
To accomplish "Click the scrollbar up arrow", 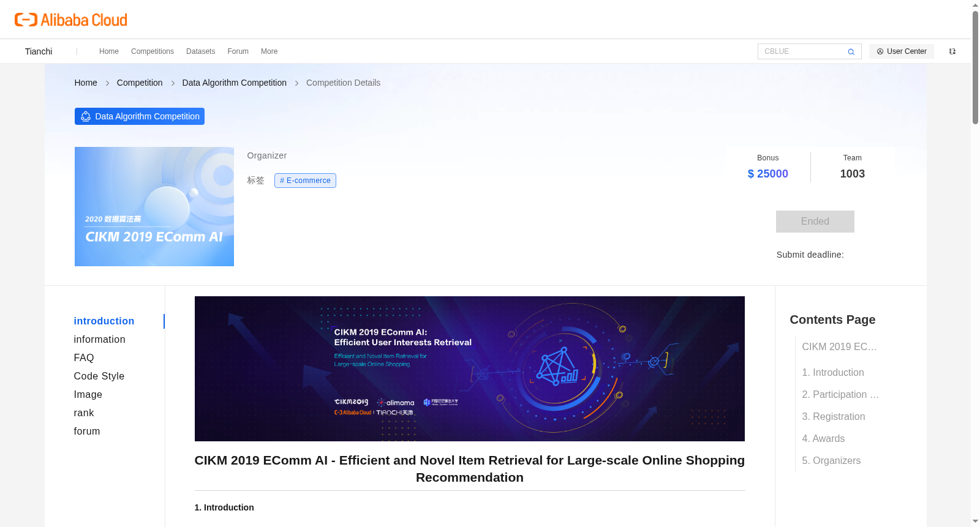I will (x=975, y=5).
